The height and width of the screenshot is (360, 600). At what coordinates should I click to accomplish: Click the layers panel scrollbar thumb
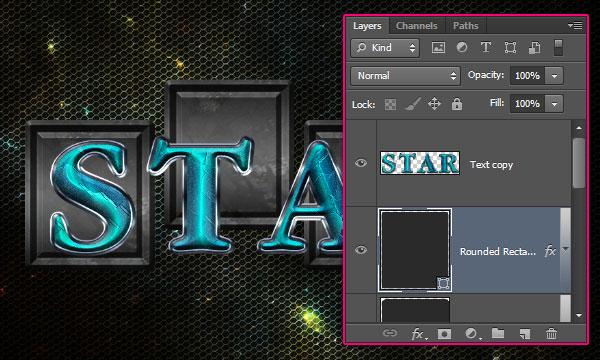click(579, 163)
